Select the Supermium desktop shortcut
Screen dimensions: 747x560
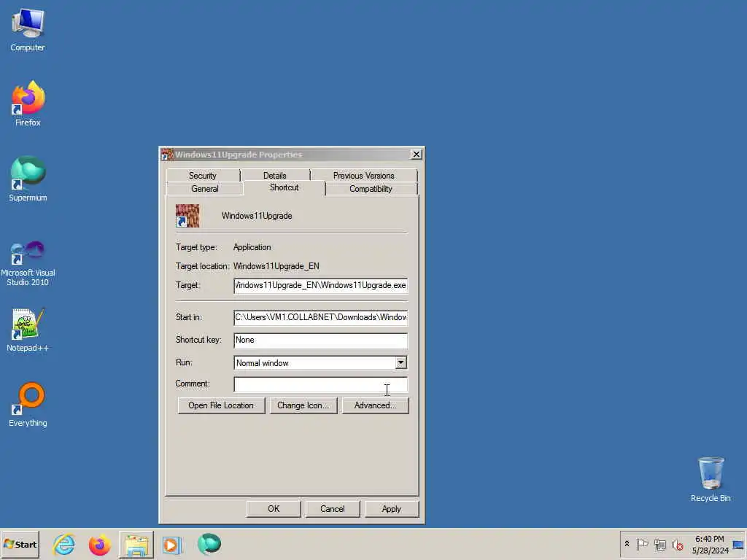click(x=28, y=179)
